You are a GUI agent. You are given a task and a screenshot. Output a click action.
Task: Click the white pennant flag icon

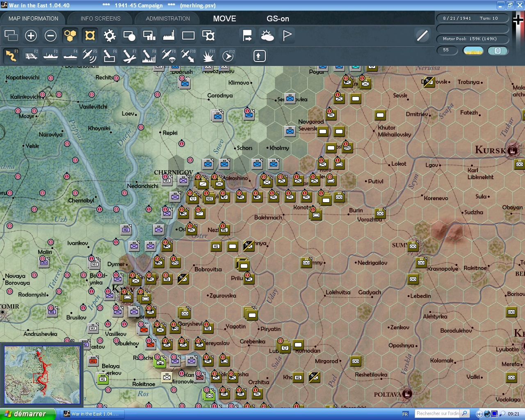pos(287,36)
